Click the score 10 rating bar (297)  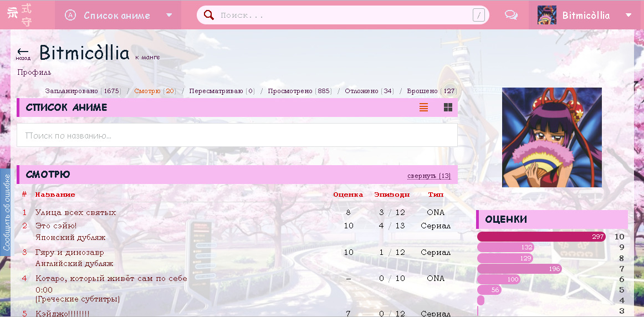click(x=541, y=237)
